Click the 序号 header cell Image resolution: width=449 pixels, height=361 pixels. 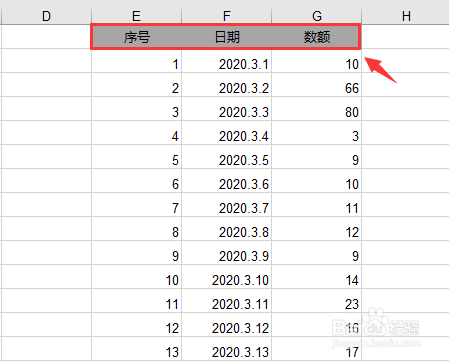[x=136, y=37]
